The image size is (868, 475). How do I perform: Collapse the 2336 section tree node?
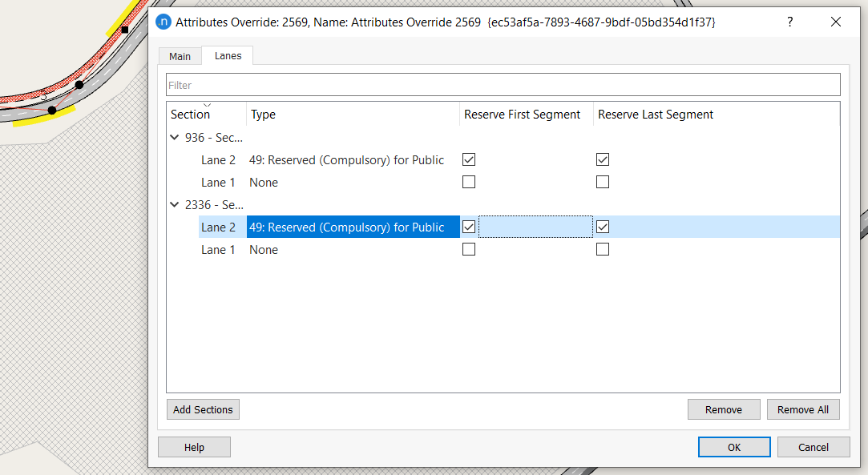coord(175,204)
